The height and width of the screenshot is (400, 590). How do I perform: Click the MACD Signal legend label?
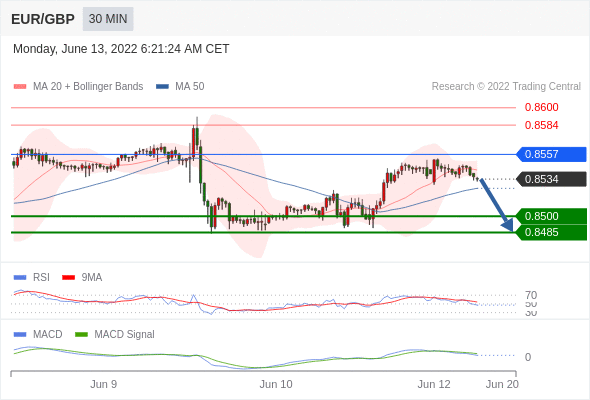pyautogui.click(x=125, y=335)
